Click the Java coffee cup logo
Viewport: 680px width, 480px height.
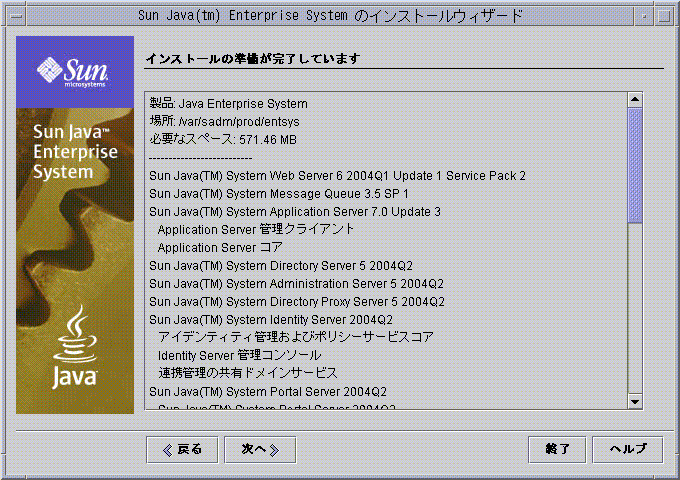(x=75, y=346)
